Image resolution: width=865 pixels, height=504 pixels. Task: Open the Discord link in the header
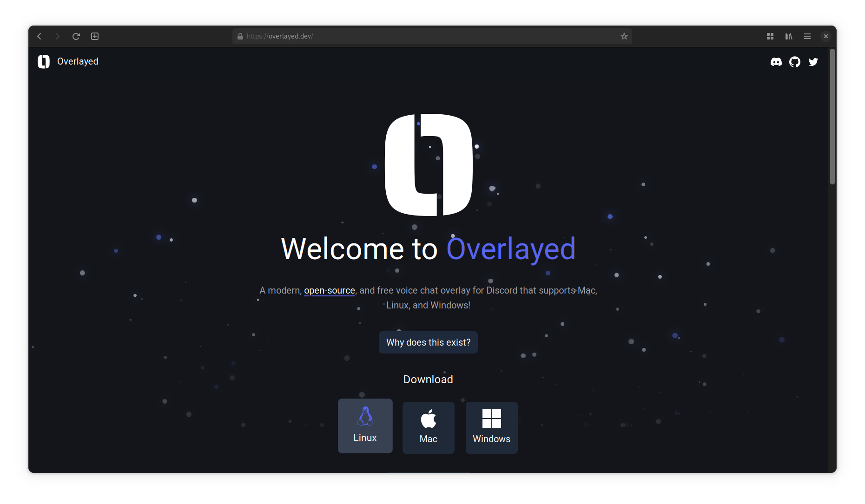(x=776, y=62)
